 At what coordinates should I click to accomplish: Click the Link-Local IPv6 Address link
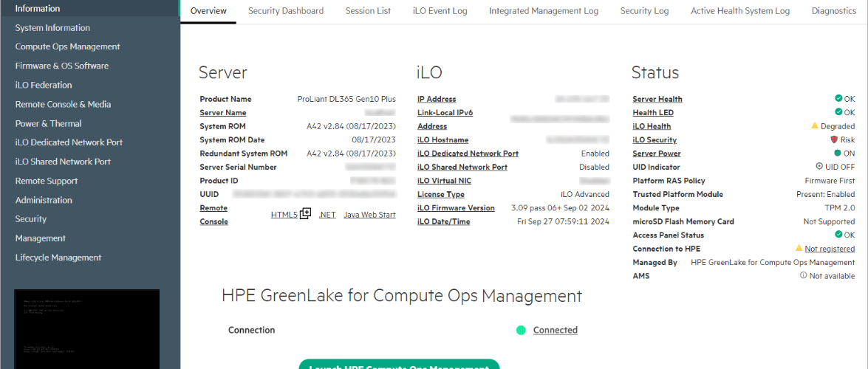tap(445, 120)
